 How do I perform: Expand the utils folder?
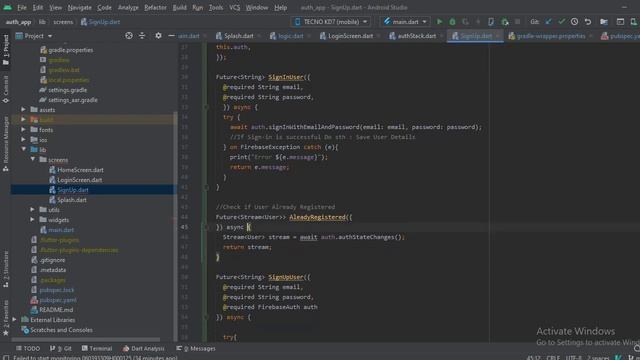pos(33,209)
